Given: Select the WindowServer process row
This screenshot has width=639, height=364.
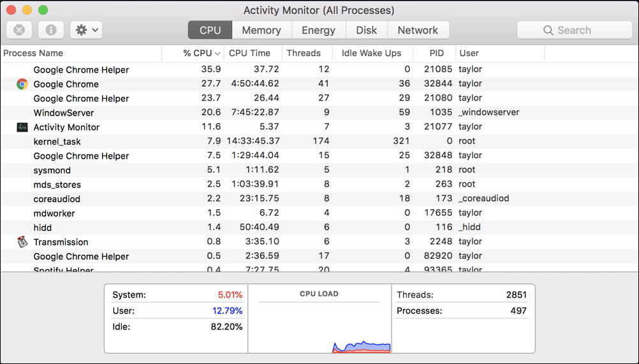Looking at the screenshot, I should coord(319,113).
